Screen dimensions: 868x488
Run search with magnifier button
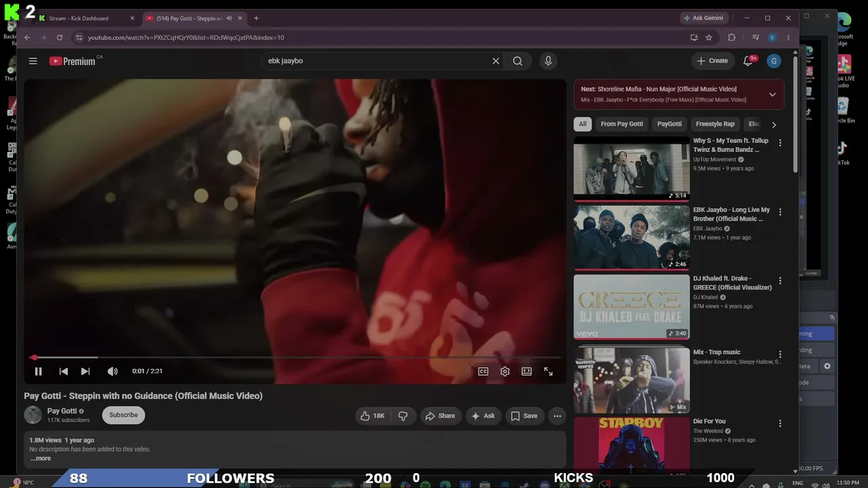click(x=517, y=61)
